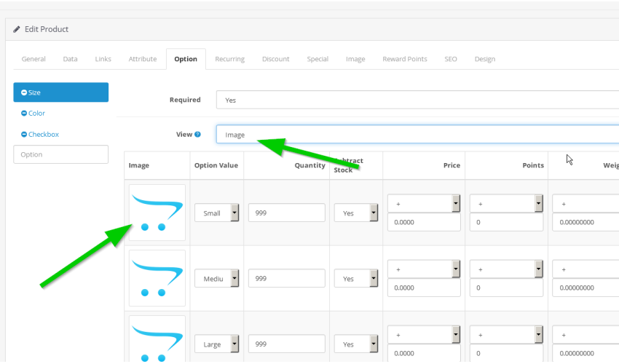Click the quantity field in Medium row
Screen dimensions: 619x364
(287, 278)
